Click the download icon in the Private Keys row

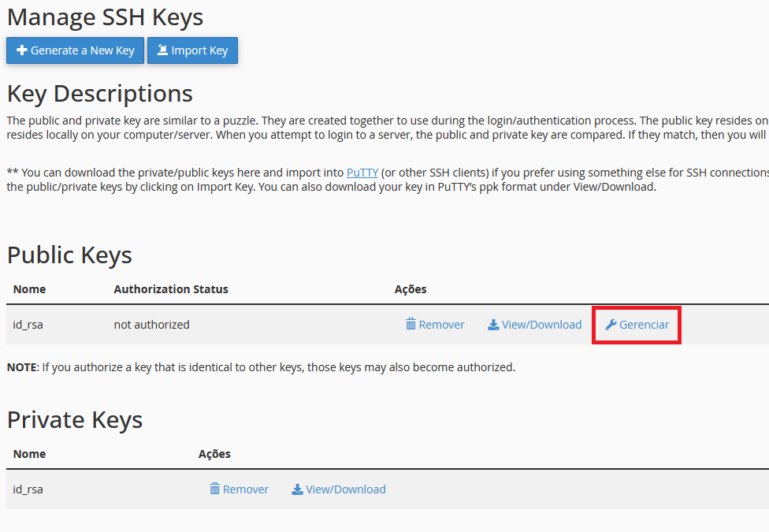click(297, 489)
